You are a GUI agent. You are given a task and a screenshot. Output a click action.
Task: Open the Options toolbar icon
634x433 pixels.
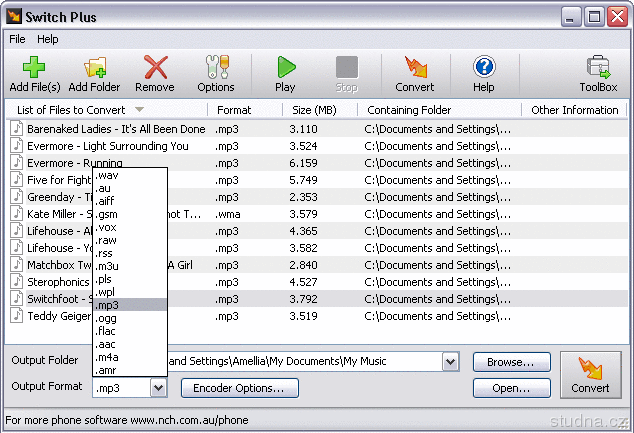click(x=215, y=68)
